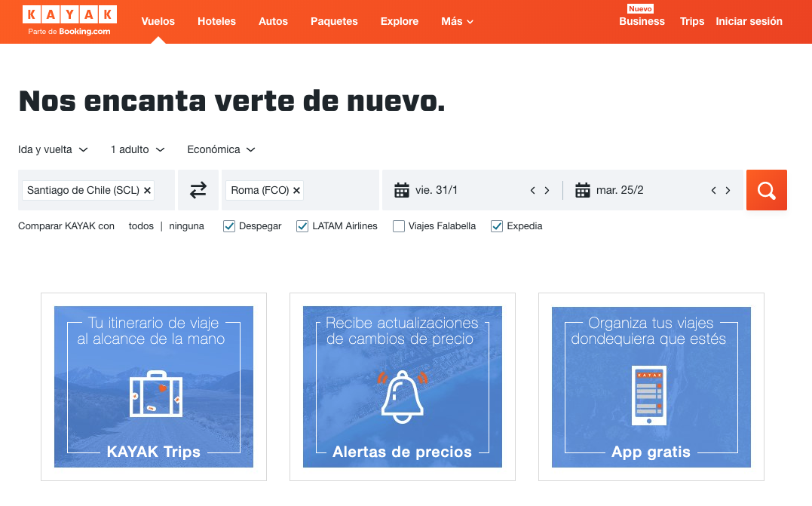Click the Iniciar sesión link
Image resolution: width=812 pixels, height=506 pixels.
pos(749,21)
